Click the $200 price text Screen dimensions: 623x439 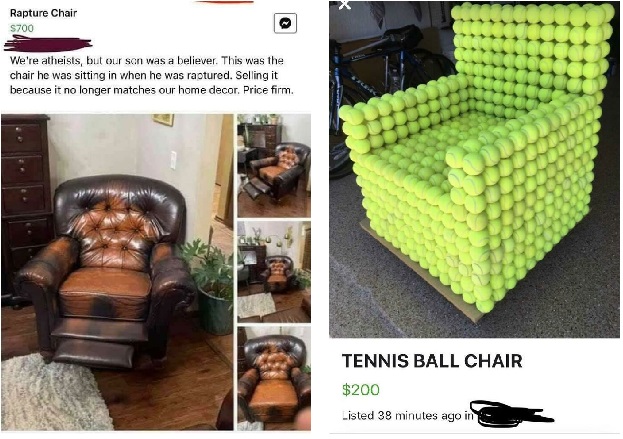[361, 389]
